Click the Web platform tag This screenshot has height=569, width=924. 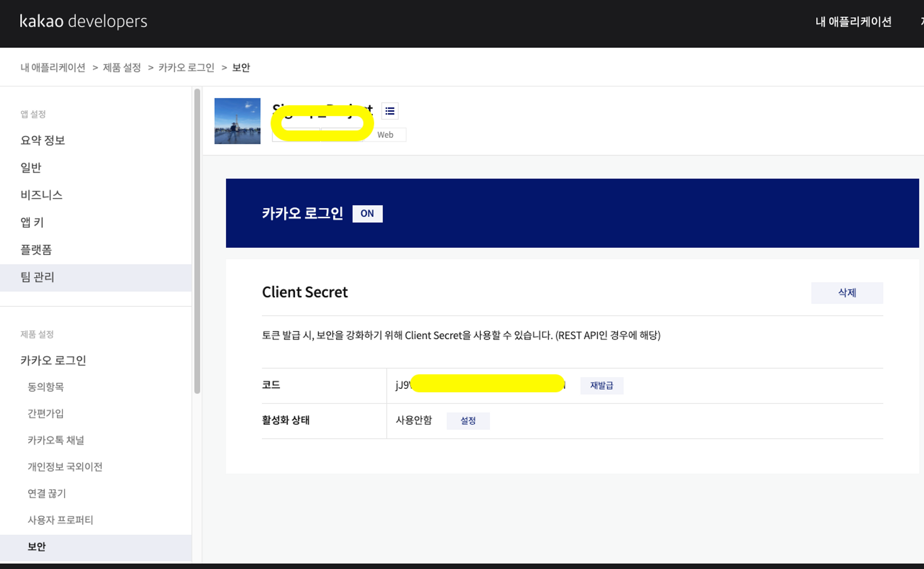[385, 135]
